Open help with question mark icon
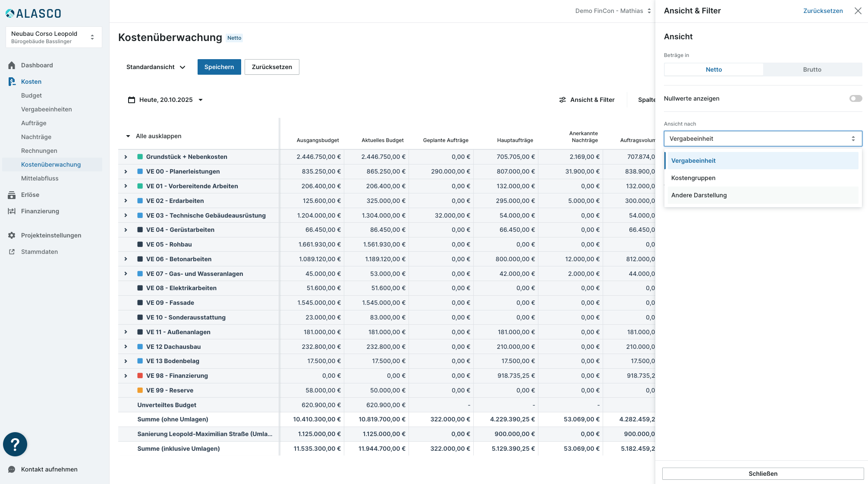 (x=15, y=444)
